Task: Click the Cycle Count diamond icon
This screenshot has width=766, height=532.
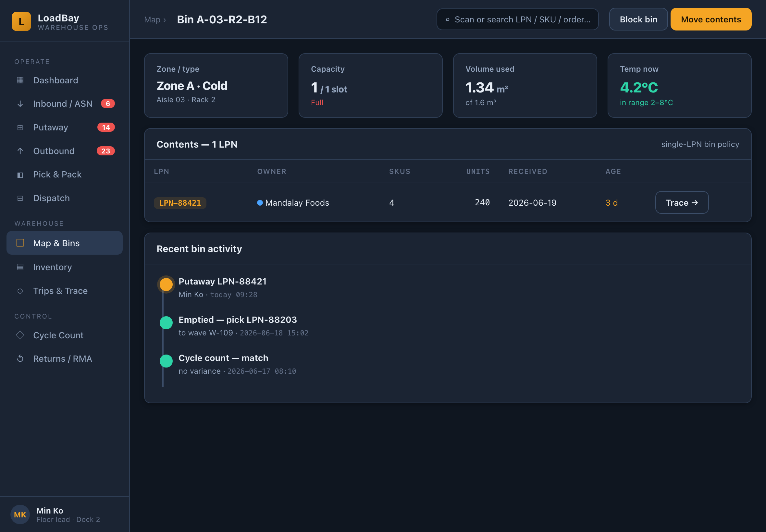Action: click(x=20, y=335)
